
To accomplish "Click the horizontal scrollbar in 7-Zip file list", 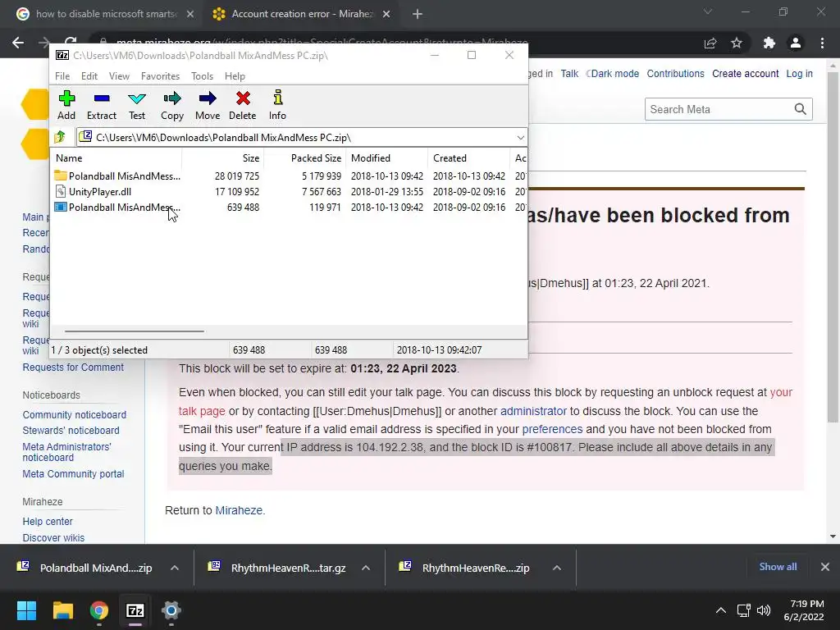I will pyautogui.click(x=134, y=331).
